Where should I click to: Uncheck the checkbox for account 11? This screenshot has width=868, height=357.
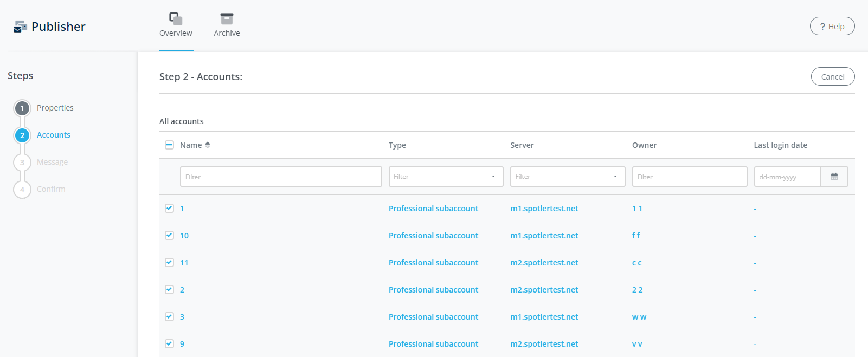coord(169,262)
